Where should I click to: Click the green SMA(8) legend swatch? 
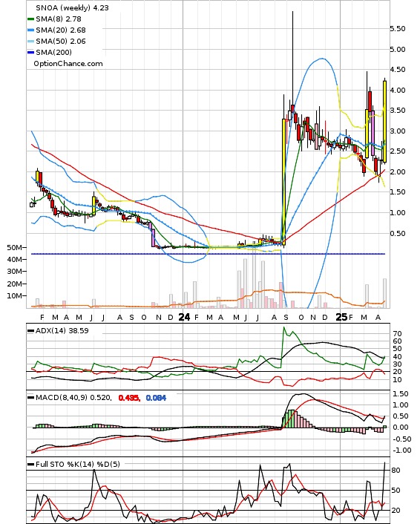coord(30,19)
